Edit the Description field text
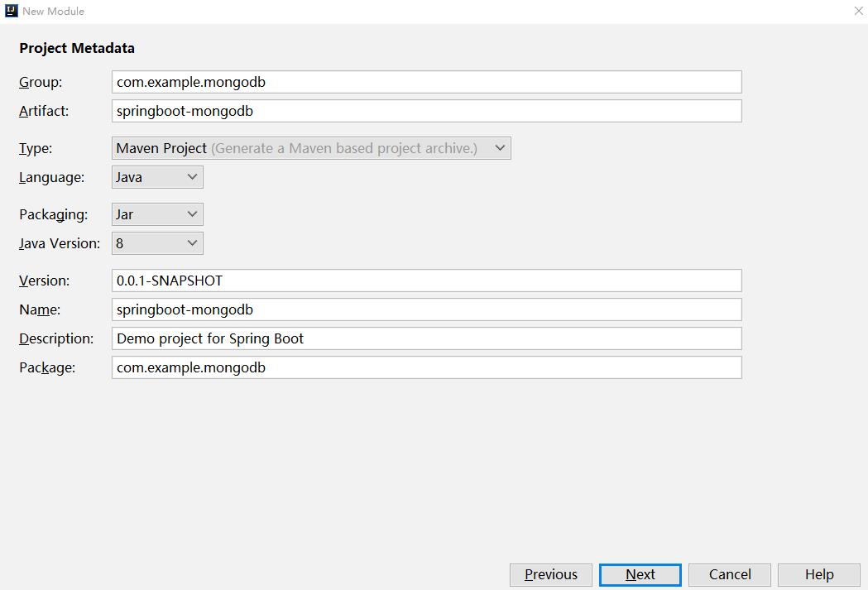Image resolution: width=868 pixels, height=590 pixels. tap(426, 338)
